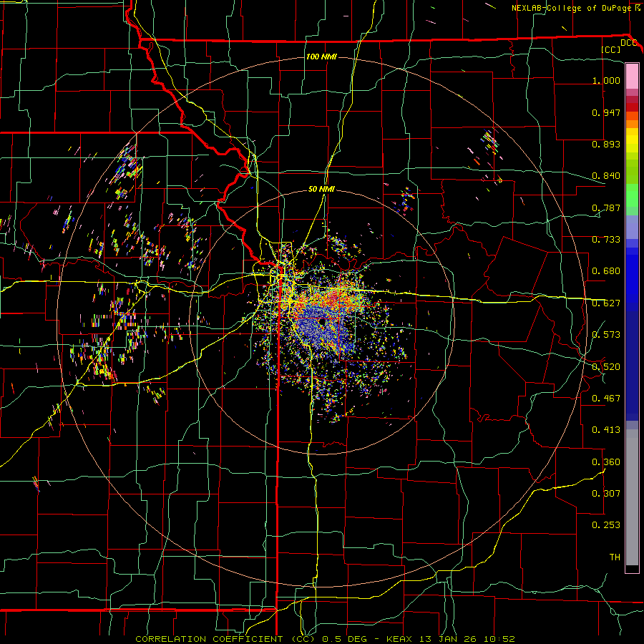
Task: Click the 100 NMI range ring label
Action: tap(321, 57)
